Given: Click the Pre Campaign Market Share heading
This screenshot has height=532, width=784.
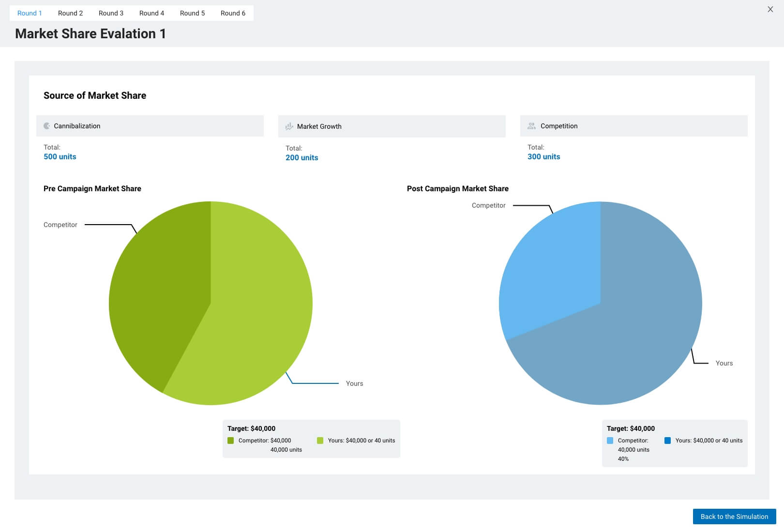Looking at the screenshot, I should click(92, 188).
